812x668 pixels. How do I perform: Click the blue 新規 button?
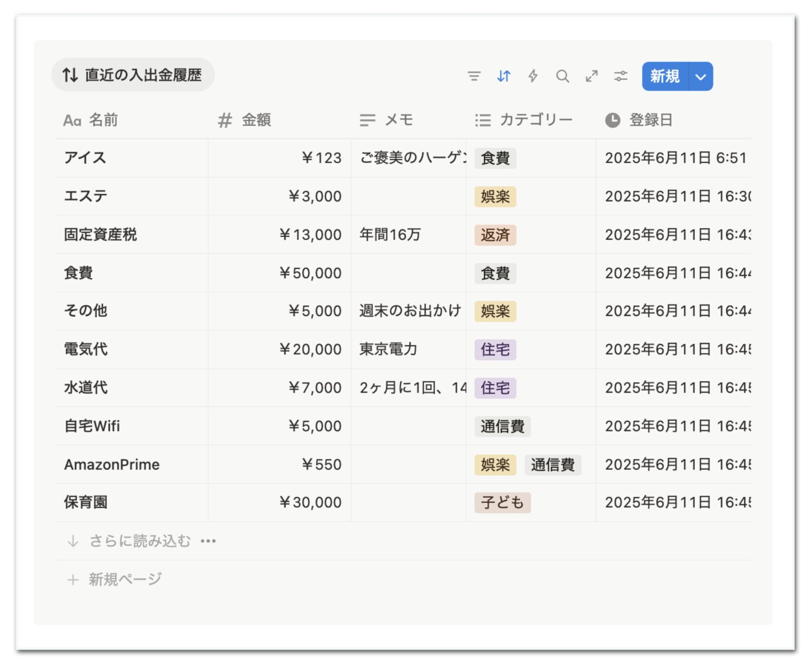point(665,77)
